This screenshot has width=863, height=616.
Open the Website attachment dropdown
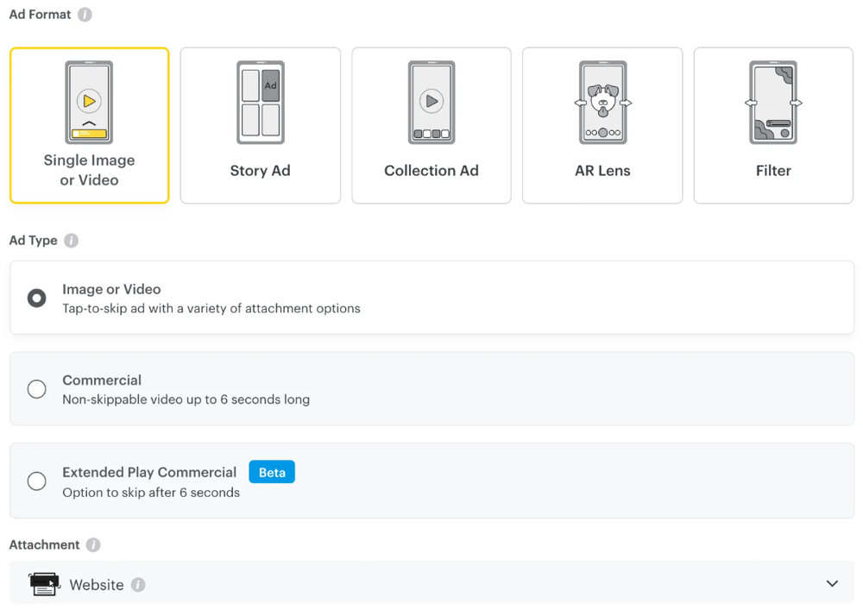coord(431,584)
